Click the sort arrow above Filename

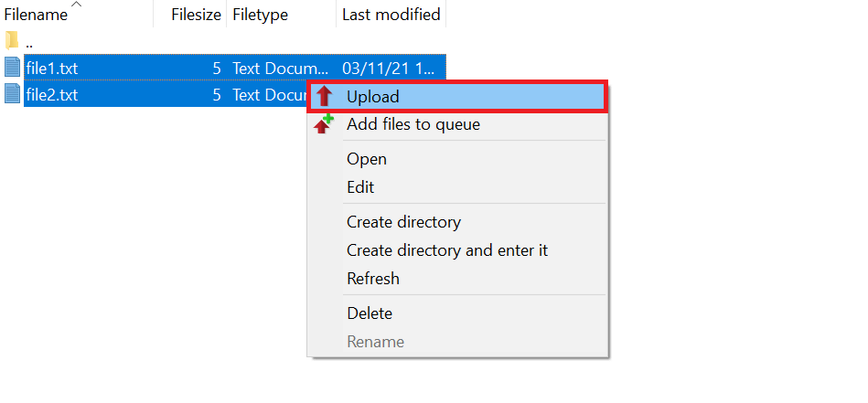(76, 5)
